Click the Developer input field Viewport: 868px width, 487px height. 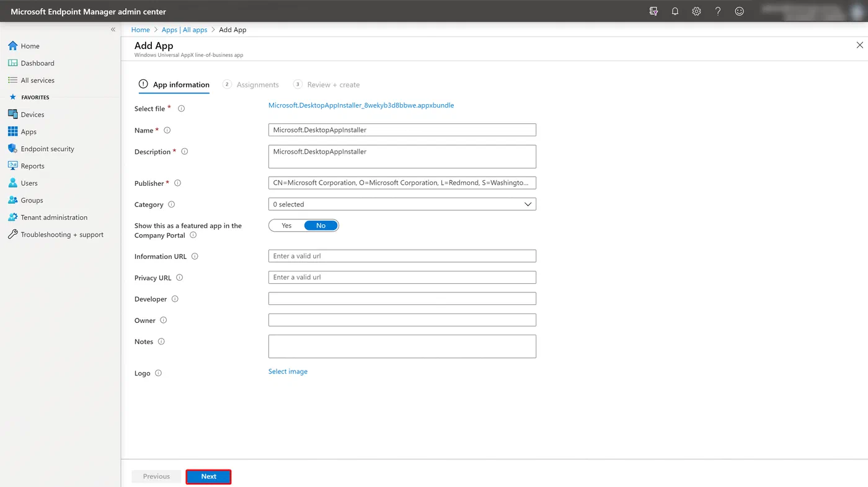click(x=402, y=299)
